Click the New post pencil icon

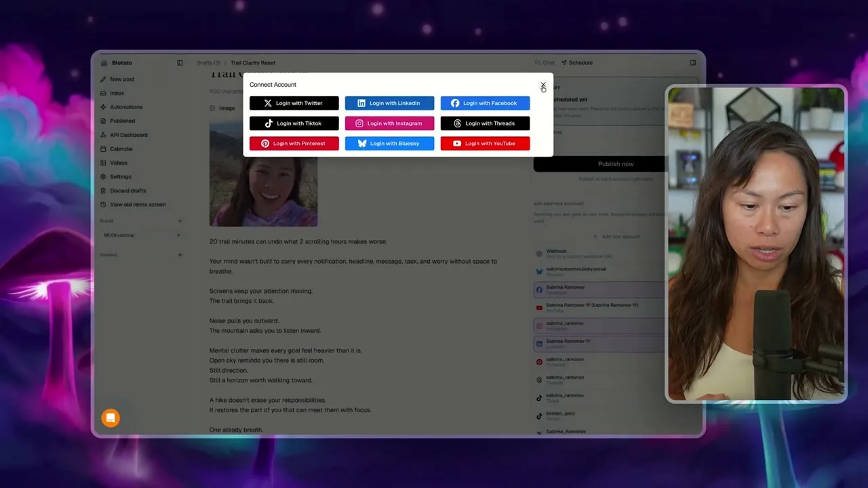(x=104, y=79)
